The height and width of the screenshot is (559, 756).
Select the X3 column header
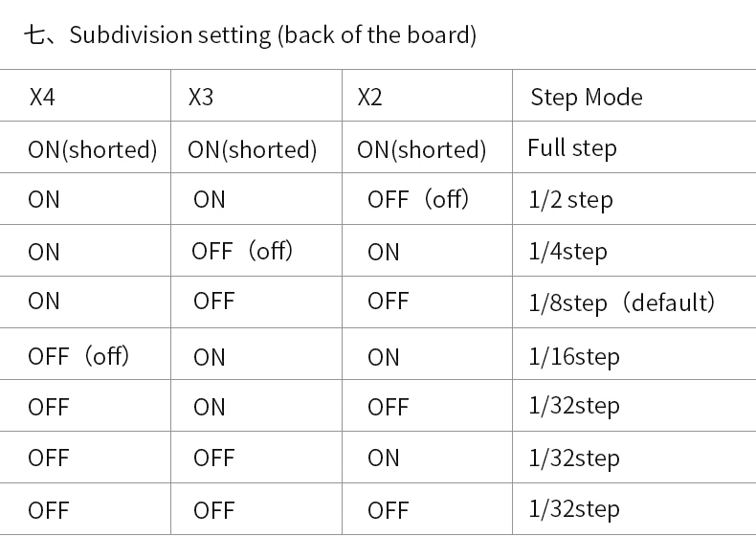pyautogui.click(x=201, y=97)
